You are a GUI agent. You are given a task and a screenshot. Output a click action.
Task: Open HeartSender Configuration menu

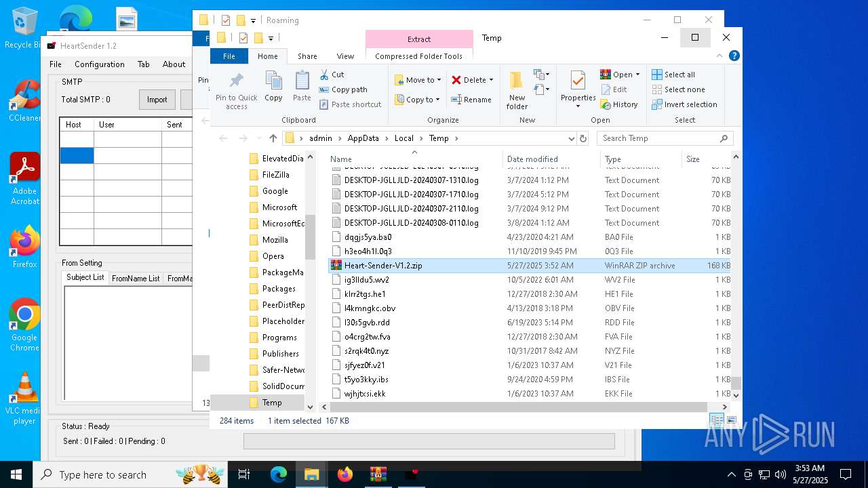[x=99, y=64]
